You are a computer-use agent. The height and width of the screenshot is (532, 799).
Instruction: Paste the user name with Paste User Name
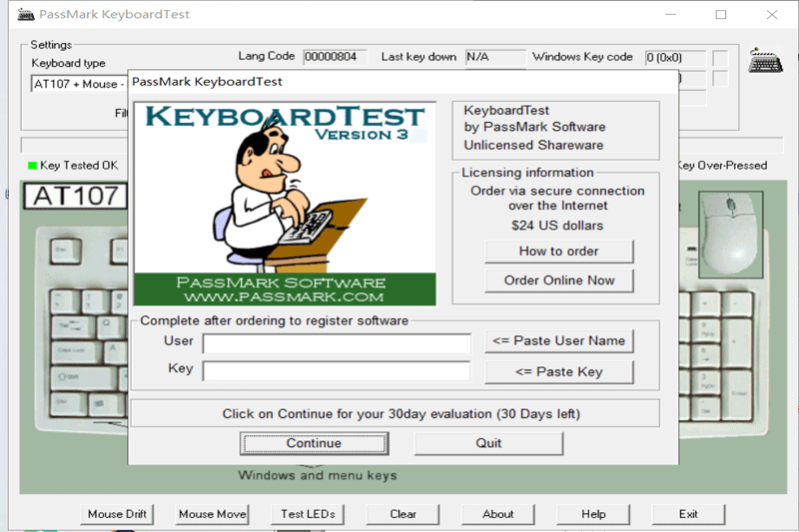point(559,341)
